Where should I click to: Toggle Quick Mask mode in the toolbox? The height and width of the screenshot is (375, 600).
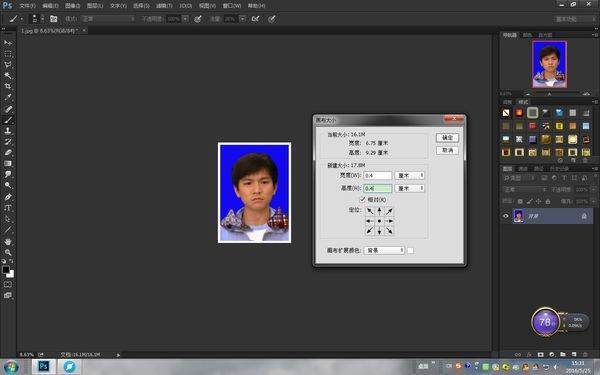(x=8, y=285)
